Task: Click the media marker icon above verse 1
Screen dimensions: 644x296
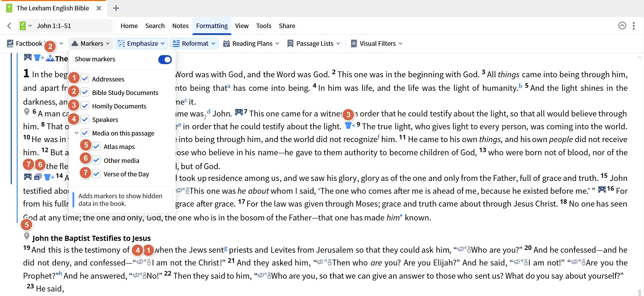Action: pyautogui.click(x=28, y=57)
